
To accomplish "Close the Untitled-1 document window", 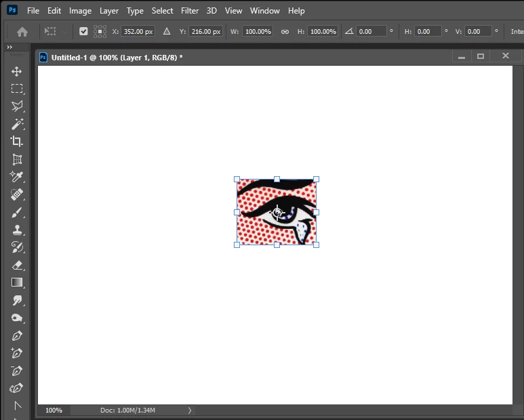I will pos(506,56).
